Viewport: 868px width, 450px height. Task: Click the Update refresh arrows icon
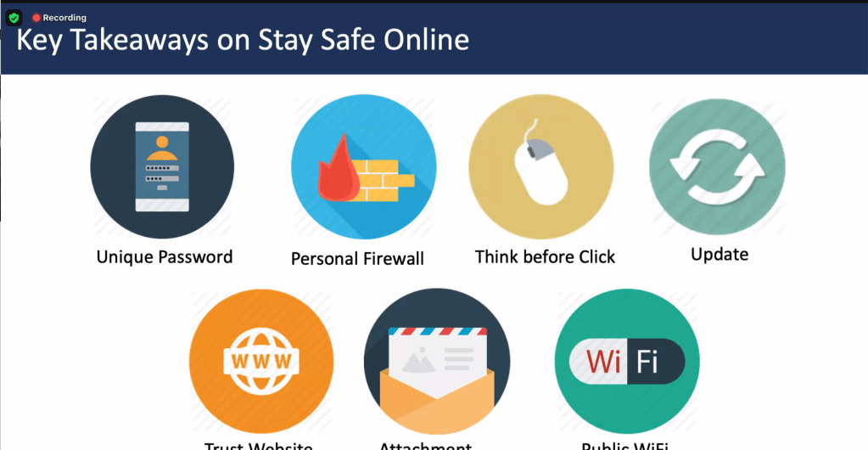[718, 167]
